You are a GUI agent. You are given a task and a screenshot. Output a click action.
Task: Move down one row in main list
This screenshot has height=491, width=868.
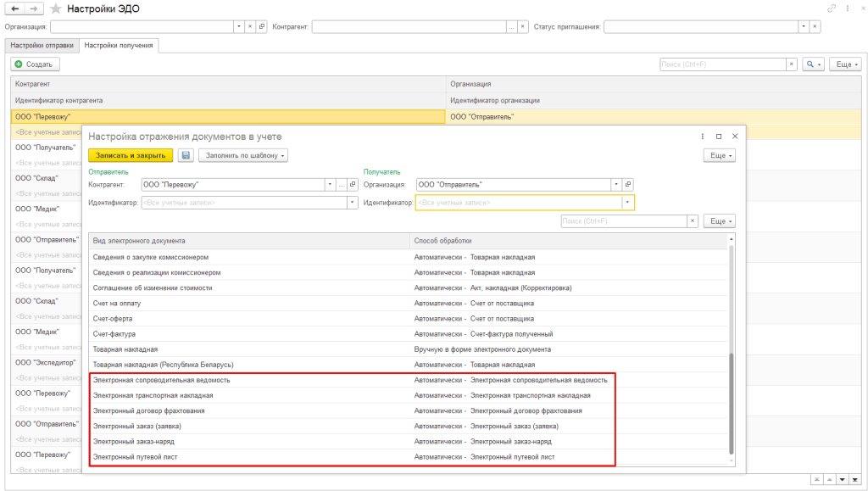point(842,479)
